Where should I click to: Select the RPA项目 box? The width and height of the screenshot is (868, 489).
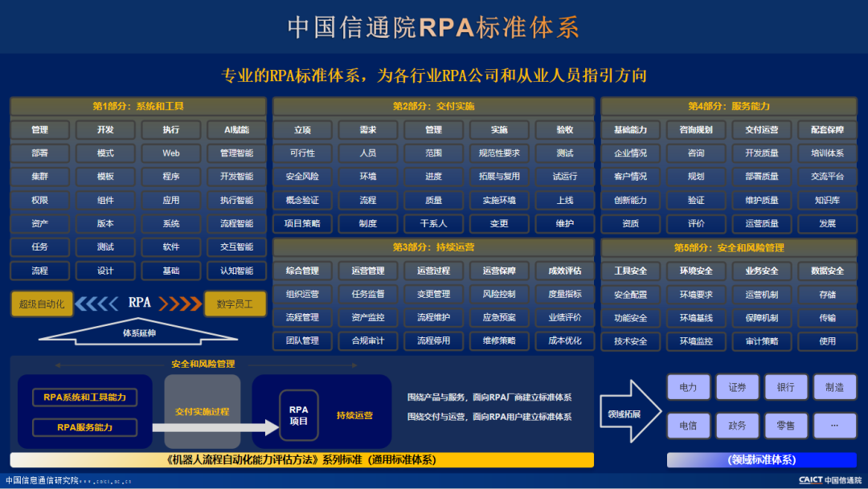pos(298,415)
